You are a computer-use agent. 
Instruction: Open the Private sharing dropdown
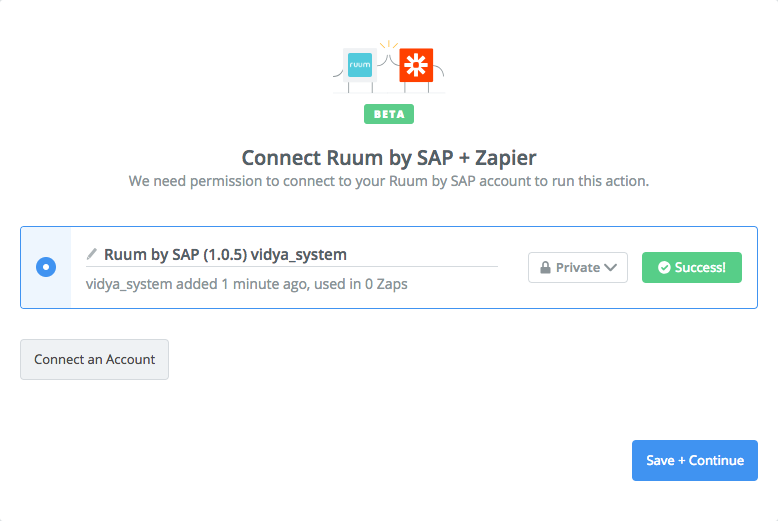point(578,267)
